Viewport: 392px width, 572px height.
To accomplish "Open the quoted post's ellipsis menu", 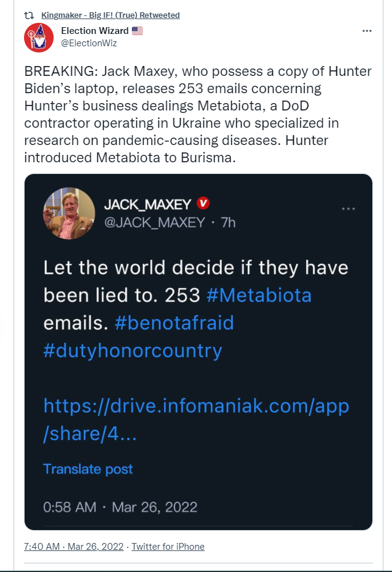I will 348,209.
